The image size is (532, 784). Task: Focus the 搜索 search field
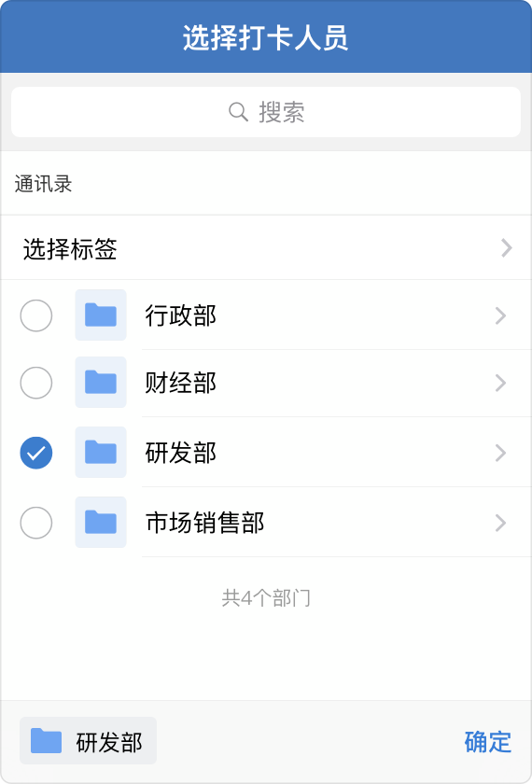(266, 112)
